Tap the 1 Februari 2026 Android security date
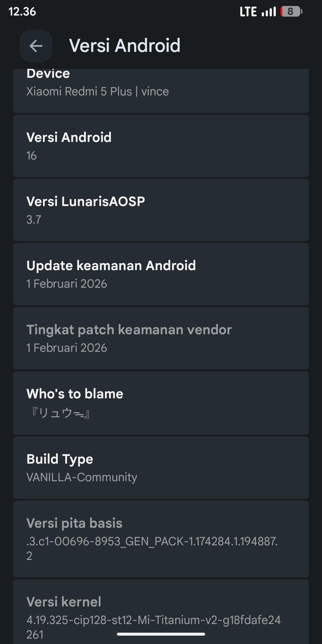This screenshot has height=644, width=322. pos(67,284)
